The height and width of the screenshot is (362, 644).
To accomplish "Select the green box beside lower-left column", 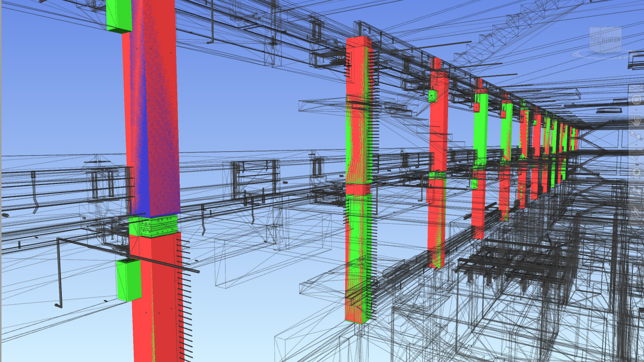I will tap(129, 280).
